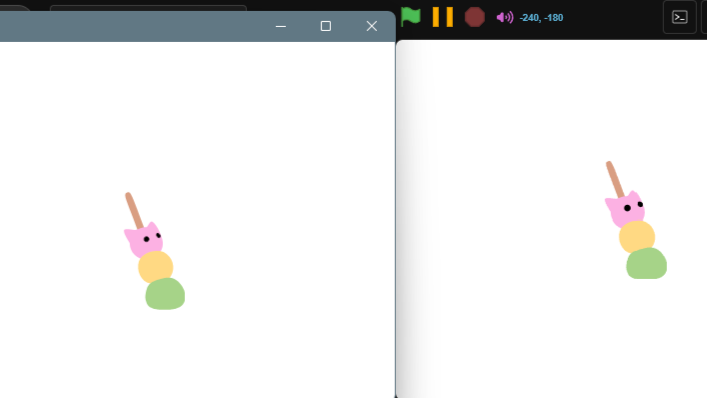Screen dimensions: 707x398
Task: Maximize the popup window
Action: point(326,26)
